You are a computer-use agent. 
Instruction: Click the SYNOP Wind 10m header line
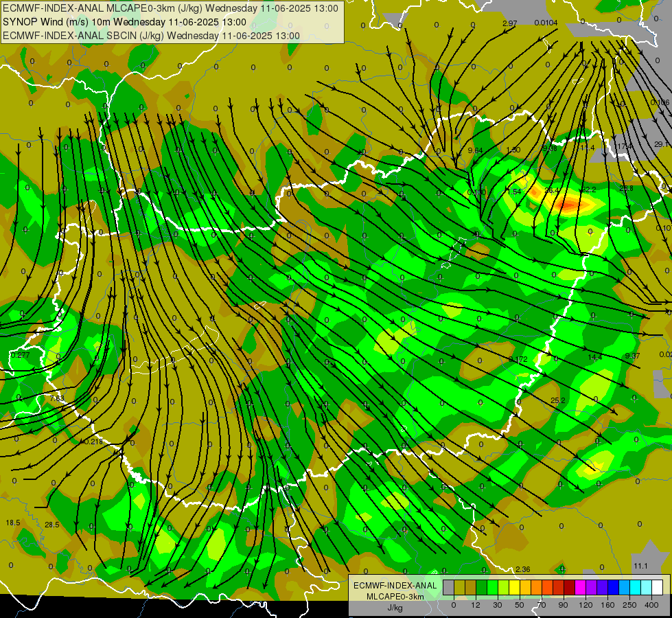point(124,22)
